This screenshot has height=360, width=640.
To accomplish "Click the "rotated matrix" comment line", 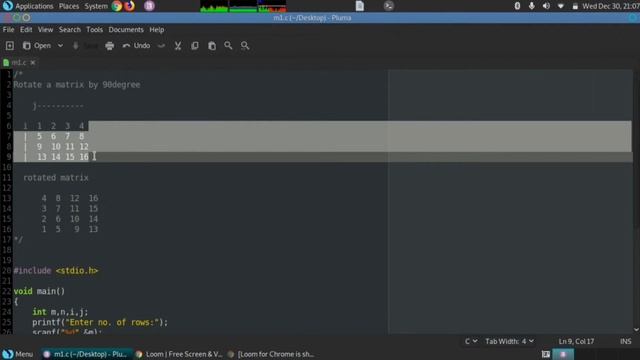I will pyautogui.click(x=56, y=178).
